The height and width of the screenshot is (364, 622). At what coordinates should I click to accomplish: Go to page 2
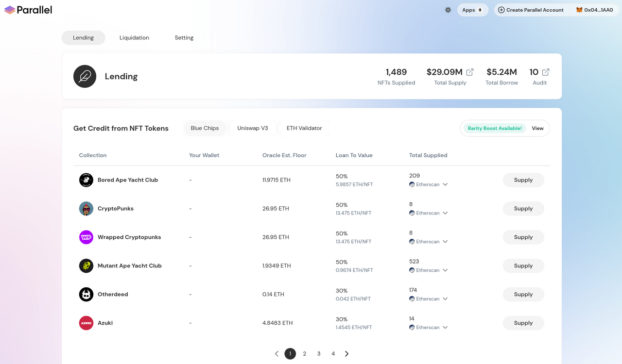(305, 354)
